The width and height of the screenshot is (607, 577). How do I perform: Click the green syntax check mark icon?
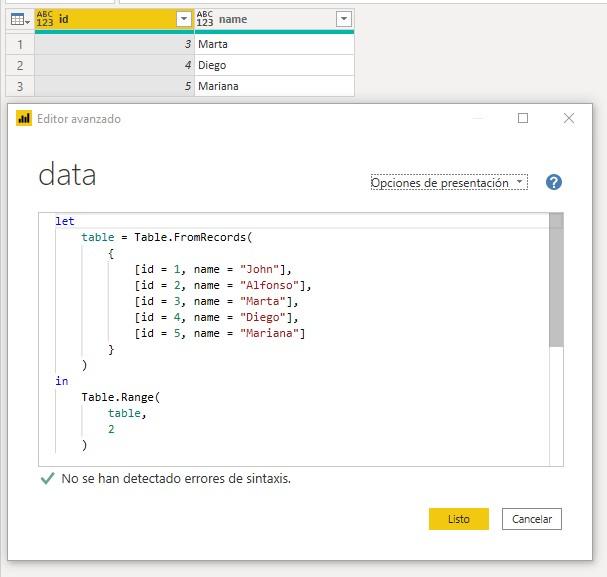tap(46, 479)
